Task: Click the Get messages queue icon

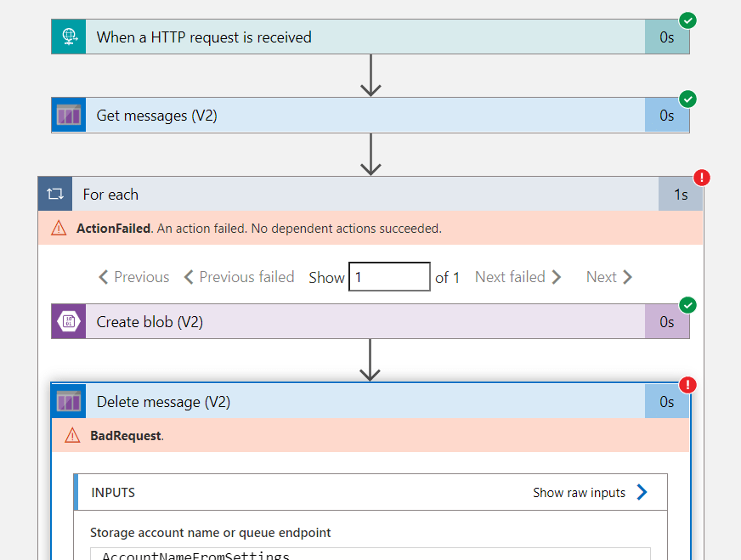Action: (x=69, y=116)
